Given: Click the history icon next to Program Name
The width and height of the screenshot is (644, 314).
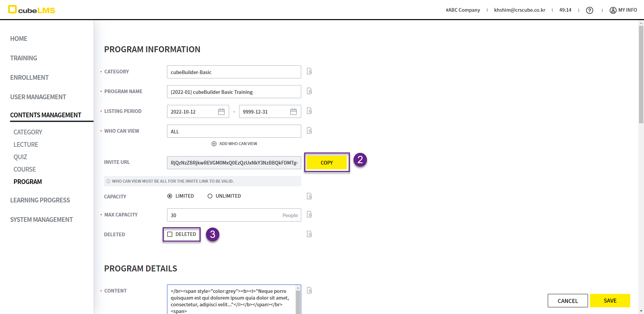Looking at the screenshot, I should 309,91.
